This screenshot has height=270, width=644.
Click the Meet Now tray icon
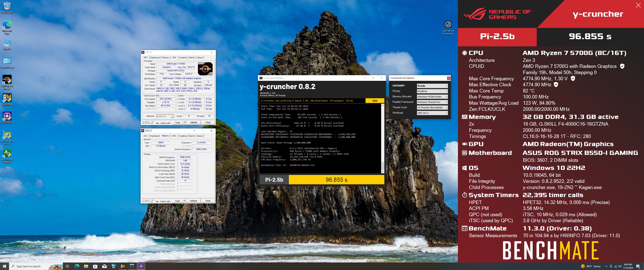pos(611,266)
